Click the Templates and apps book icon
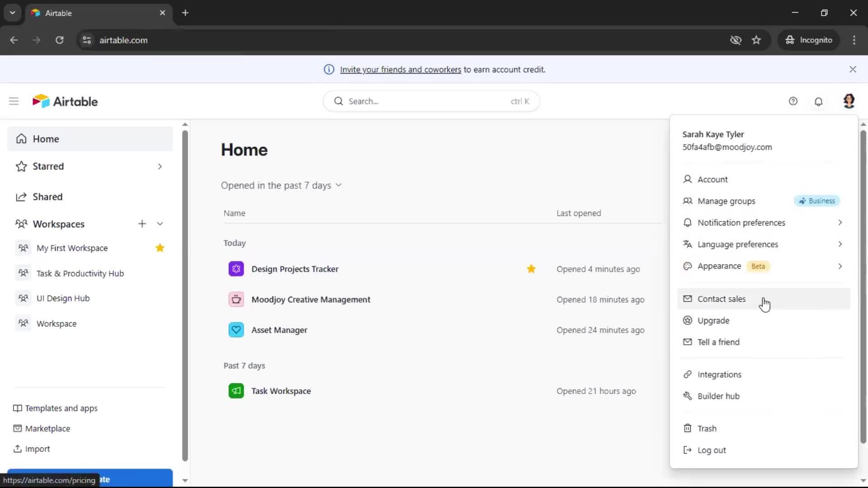The width and height of the screenshot is (868, 488). coord(17,408)
